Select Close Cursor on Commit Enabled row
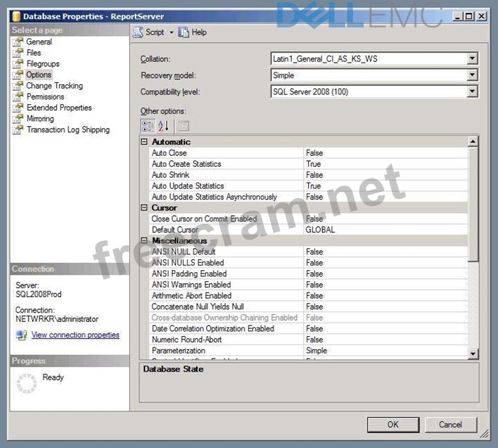498x448 pixels. [x=308, y=219]
